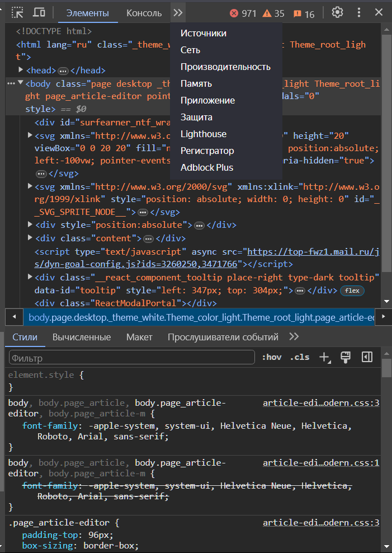Focus the Фильтр styles filter field
This screenshot has width=392, height=553.
tap(132, 358)
